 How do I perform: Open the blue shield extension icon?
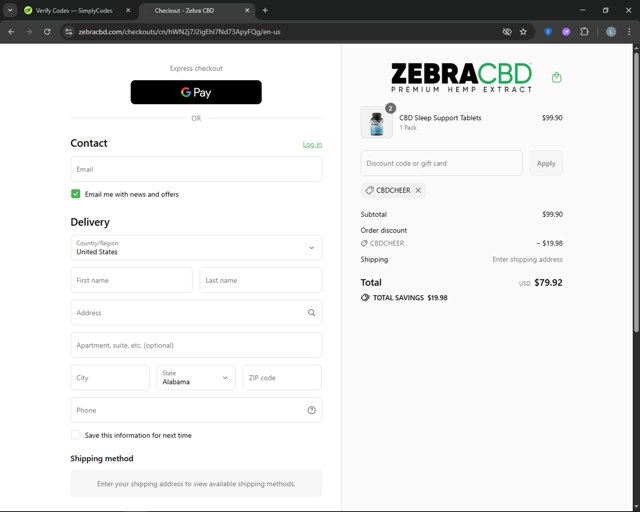point(548,32)
